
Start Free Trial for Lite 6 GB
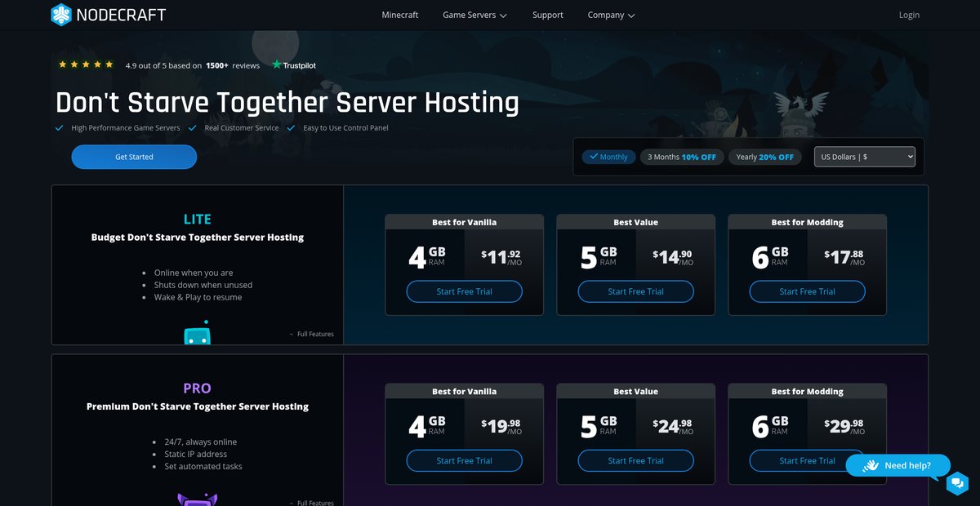(x=808, y=291)
